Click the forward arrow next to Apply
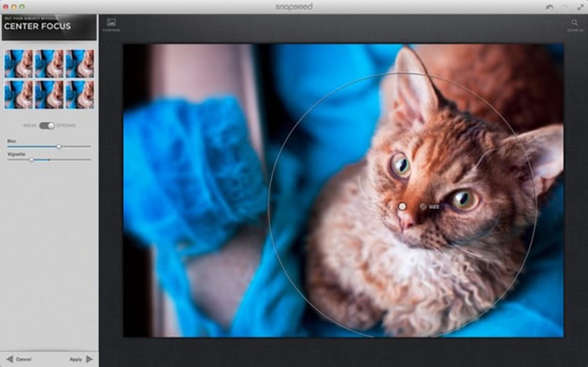The height and width of the screenshot is (367, 588). [x=88, y=360]
